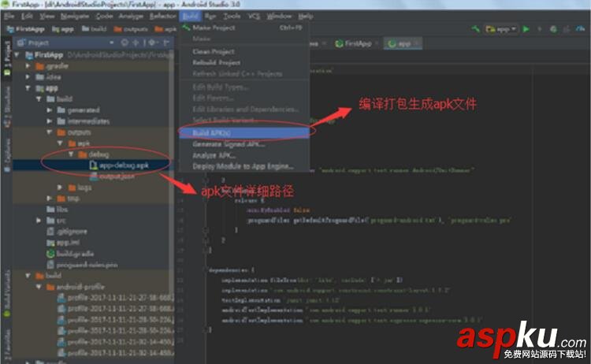
Task: Open the Refactor menu
Action: (x=162, y=16)
